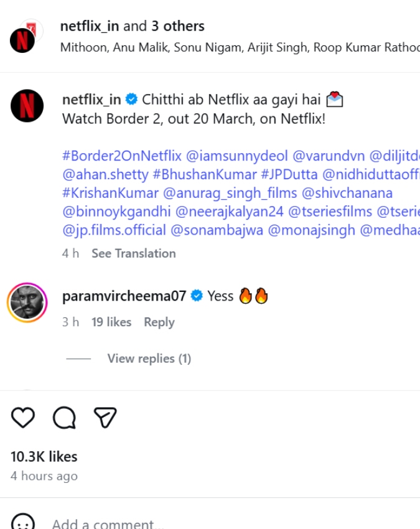Open the #Border2OnNetflix hashtag
Screen dimensions: 420x529
(x=122, y=156)
